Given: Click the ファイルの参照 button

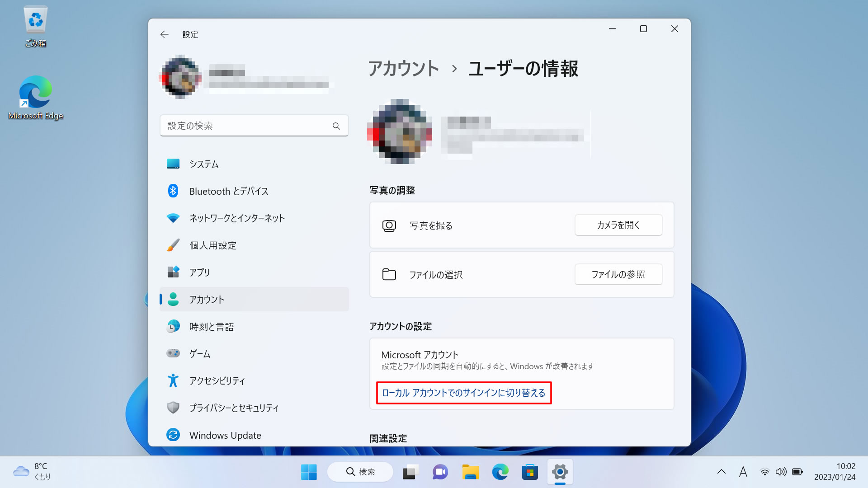Looking at the screenshot, I should coord(618,274).
